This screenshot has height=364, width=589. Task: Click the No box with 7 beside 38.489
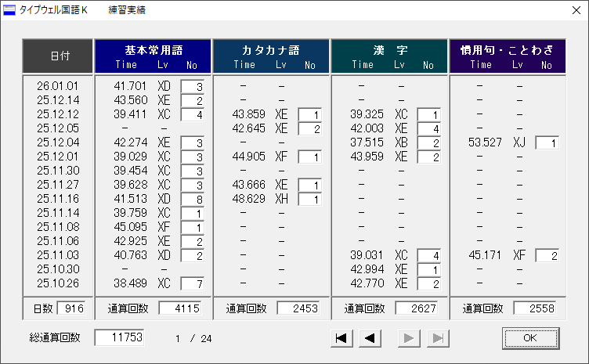(193, 283)
